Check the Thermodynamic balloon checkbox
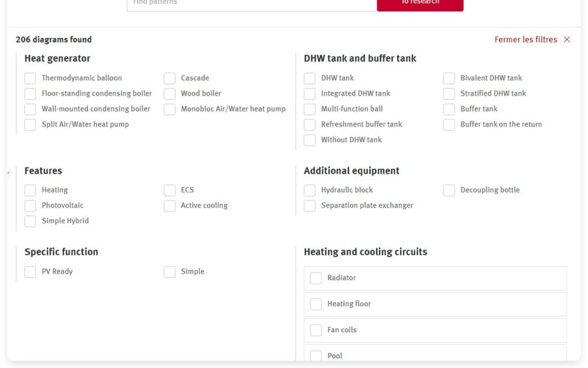 [x=30, y=78]
